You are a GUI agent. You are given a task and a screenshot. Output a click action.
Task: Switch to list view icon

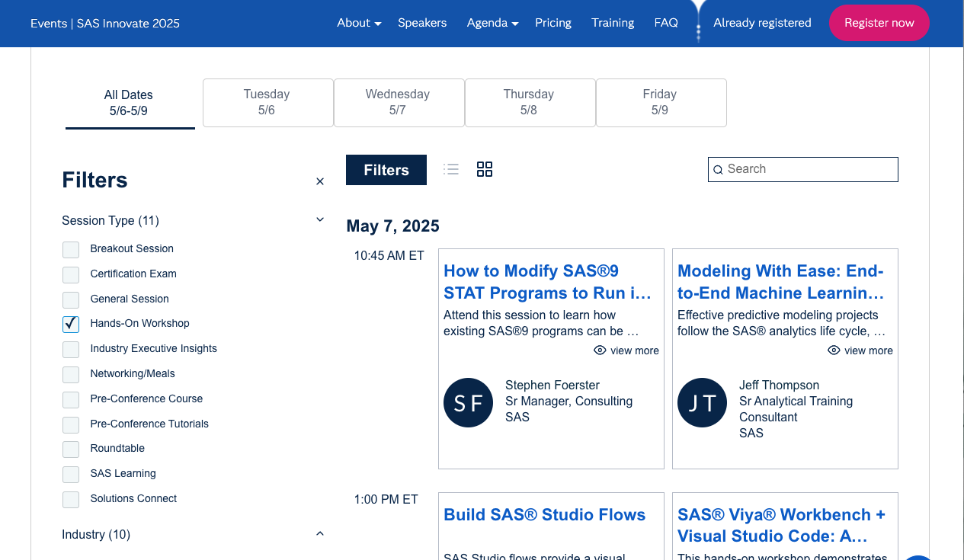[451, 169]
